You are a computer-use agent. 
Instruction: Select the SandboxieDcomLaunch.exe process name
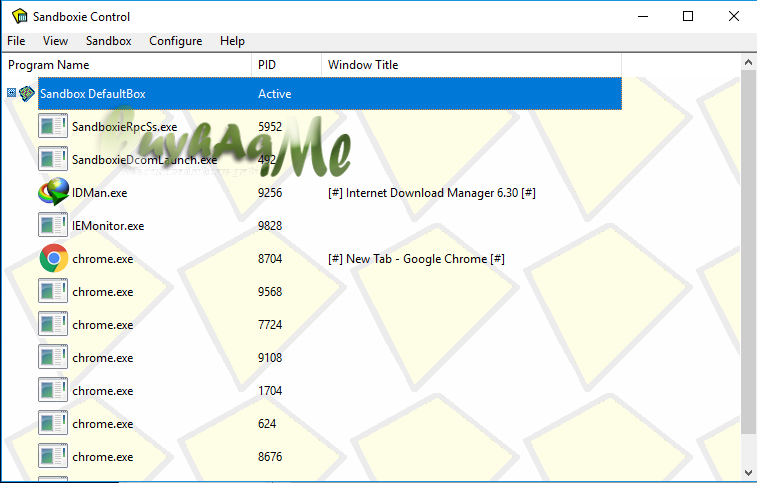point(144,160)
